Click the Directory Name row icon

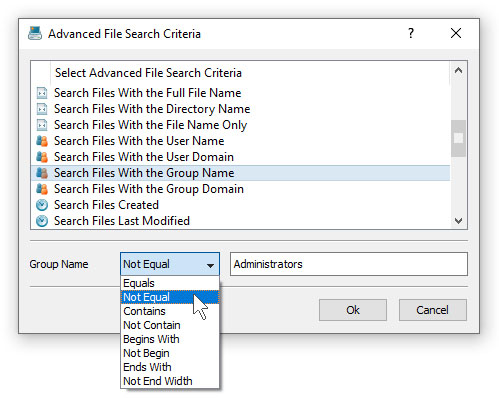pyautogui.click(x=42, y=109)
